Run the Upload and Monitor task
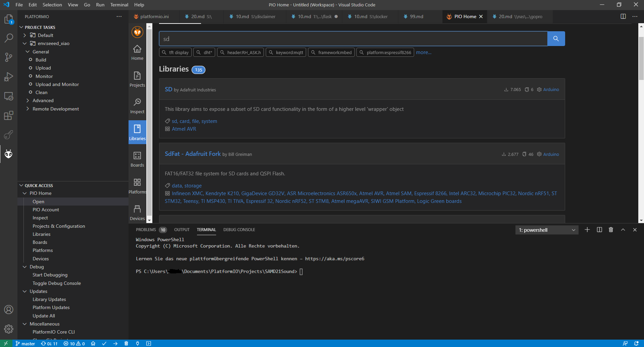Viewport: 644px width, 347px height. point(57,84)
